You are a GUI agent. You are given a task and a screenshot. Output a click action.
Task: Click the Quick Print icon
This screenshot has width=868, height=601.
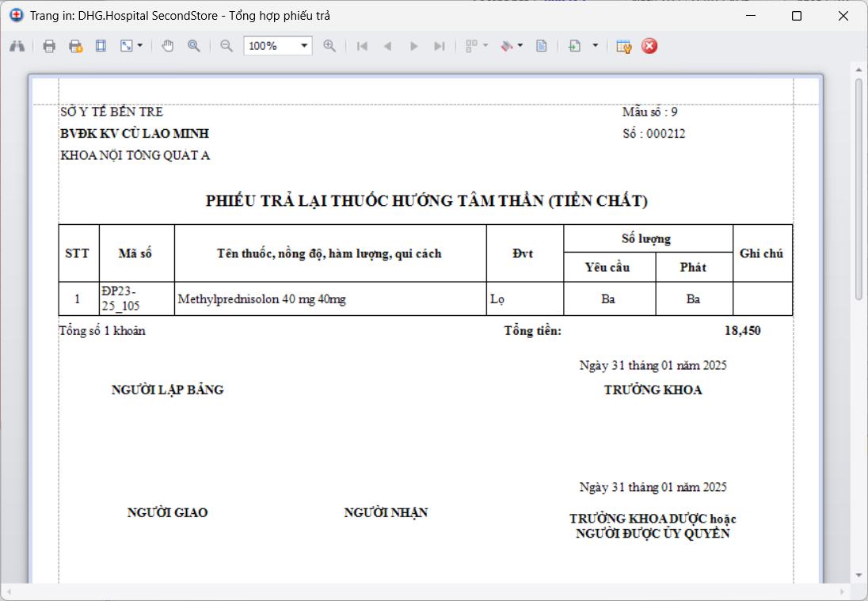(x=75, y=46)
